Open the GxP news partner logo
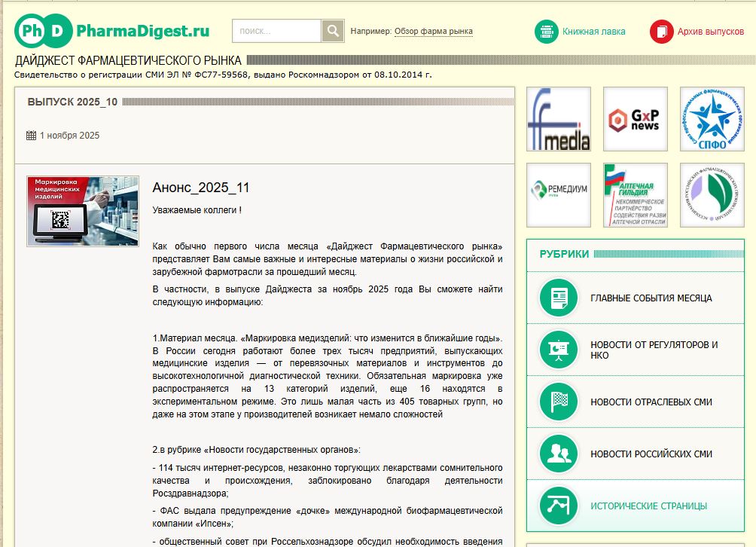This screenshot has height=547, width=756. tap(635, 119)
